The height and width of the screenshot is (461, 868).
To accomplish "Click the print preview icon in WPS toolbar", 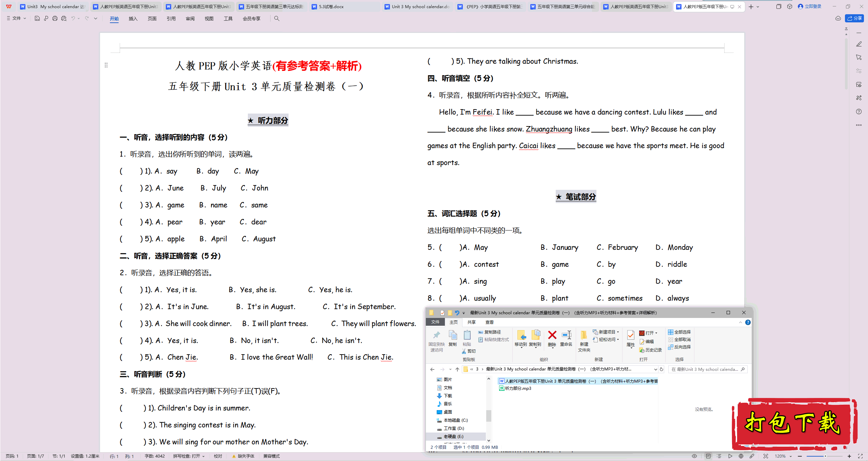I will click(64, 18).
